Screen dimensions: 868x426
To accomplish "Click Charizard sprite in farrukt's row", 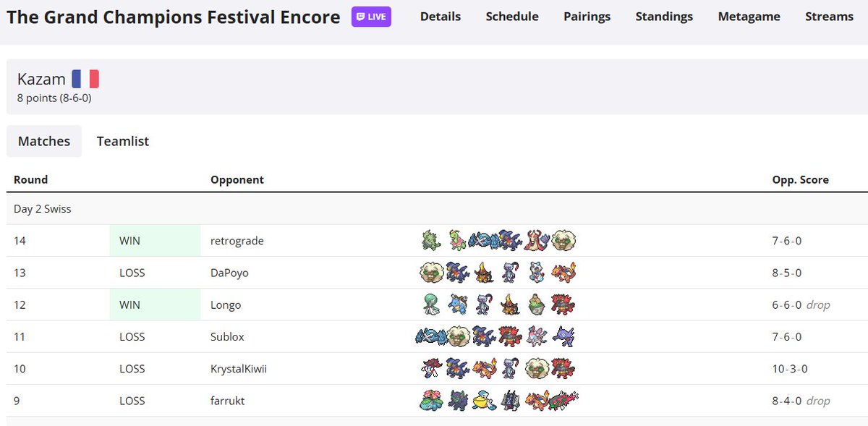I will point(537,400).
